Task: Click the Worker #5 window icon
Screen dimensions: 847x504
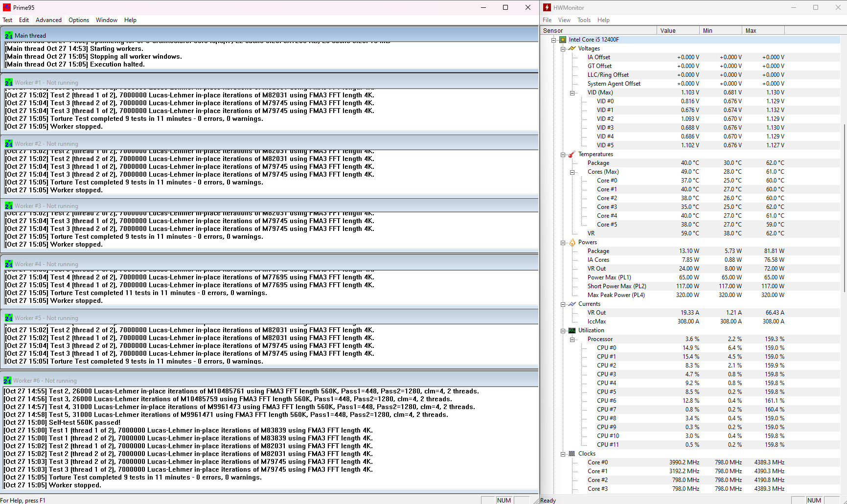Action: click(9, 318)
